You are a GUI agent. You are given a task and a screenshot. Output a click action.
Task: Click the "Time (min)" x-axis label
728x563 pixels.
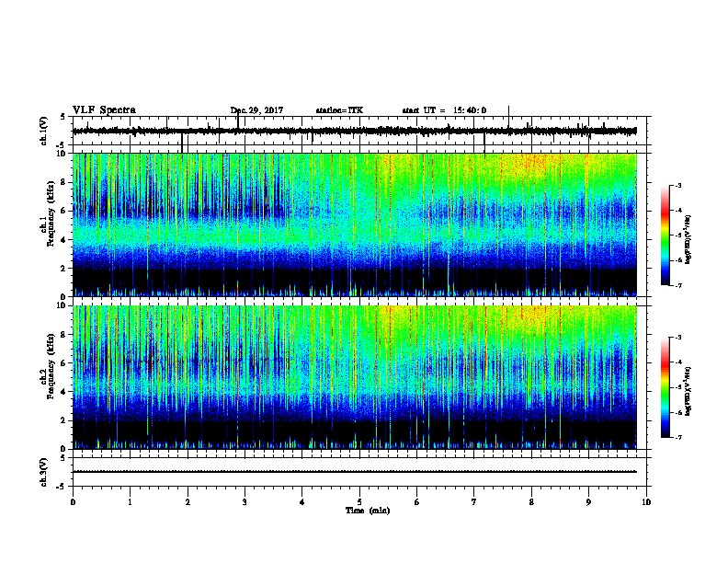coord(368,511)
